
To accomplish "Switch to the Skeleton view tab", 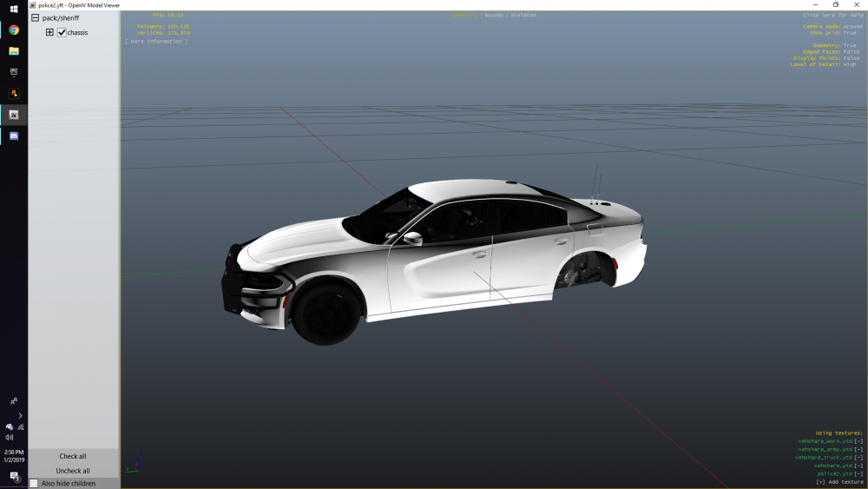I will [x=523, y=15].
